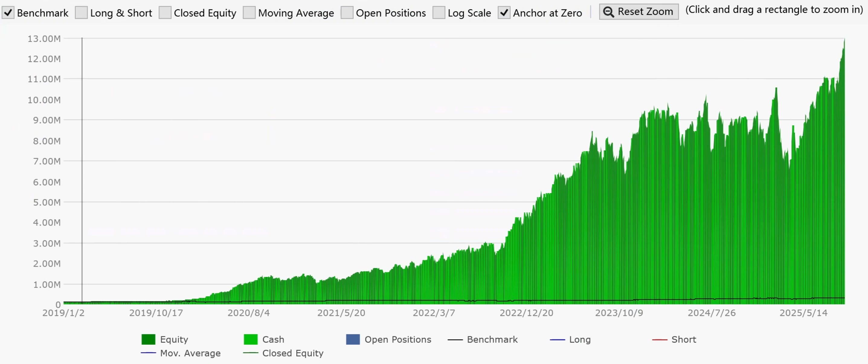Click the 2022/12/20 date axis label
Image resolution: width=868 pixels, height=364 pixels.
pyautogui.click(x=526, y=313)
